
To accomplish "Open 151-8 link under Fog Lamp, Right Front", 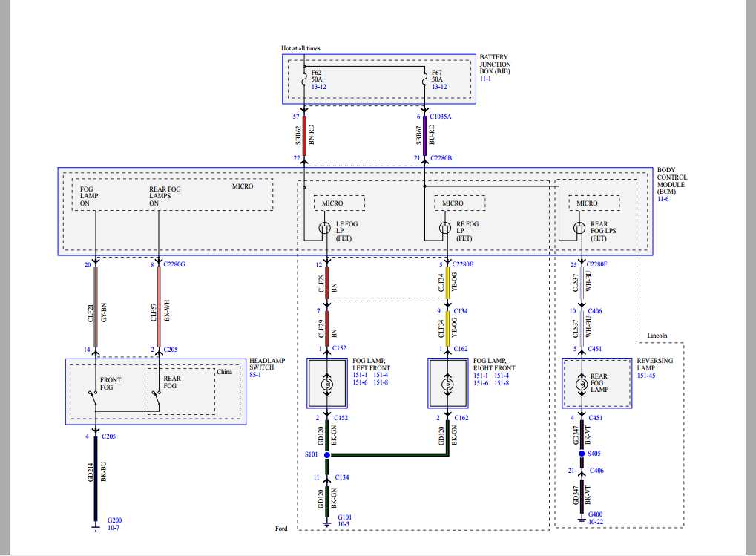I will coord(502,383).
